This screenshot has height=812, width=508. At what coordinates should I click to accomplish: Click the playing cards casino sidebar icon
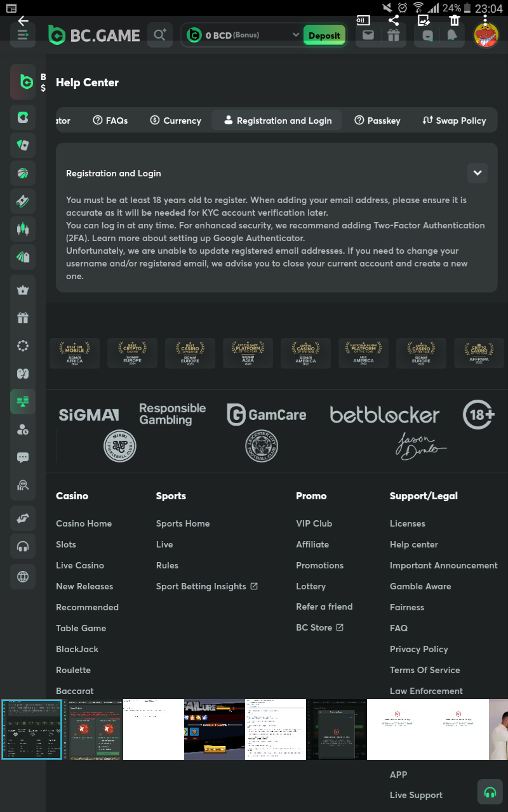pos(23,145)
